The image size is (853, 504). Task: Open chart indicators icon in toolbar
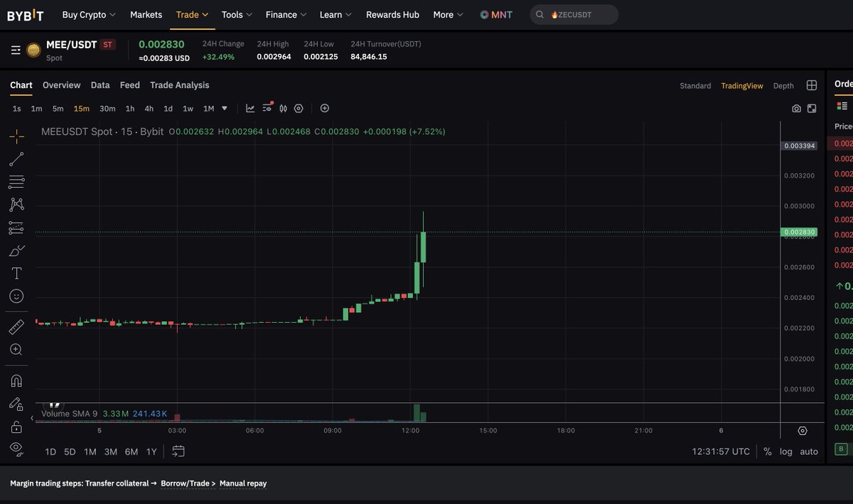250,109
